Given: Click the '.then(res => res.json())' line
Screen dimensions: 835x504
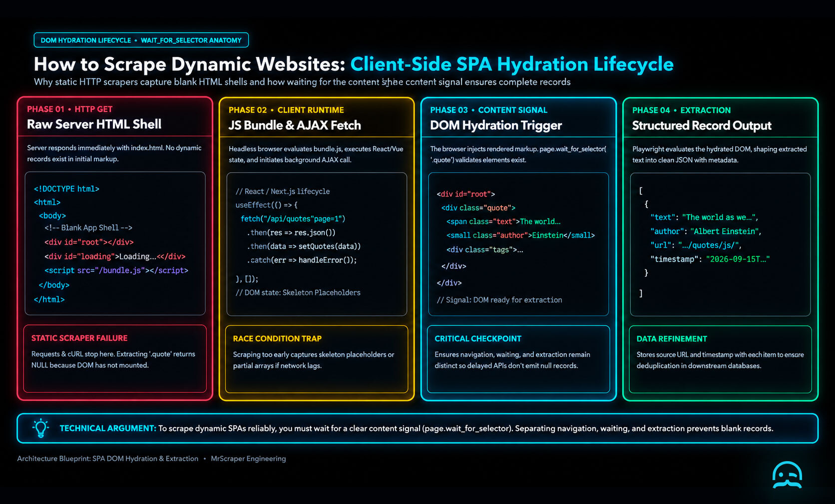Looking at the screenshot, I should click(x=291, y=233).
